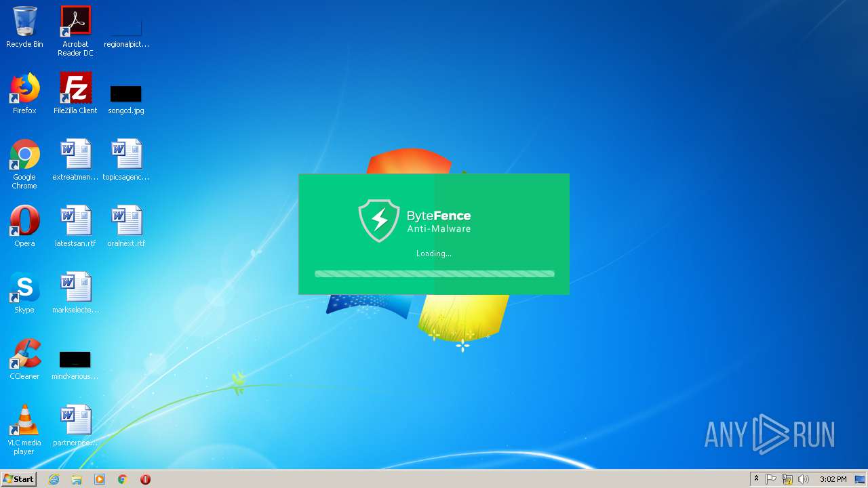
Task: Launch FileZilla Client shortcut
Action: click(x=75, y=94)
